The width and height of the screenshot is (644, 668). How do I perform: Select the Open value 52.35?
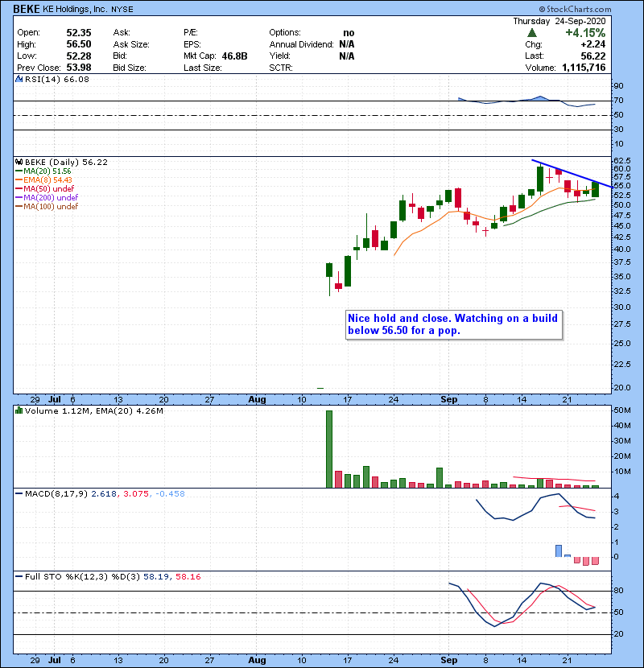click(x=79, y=33)
